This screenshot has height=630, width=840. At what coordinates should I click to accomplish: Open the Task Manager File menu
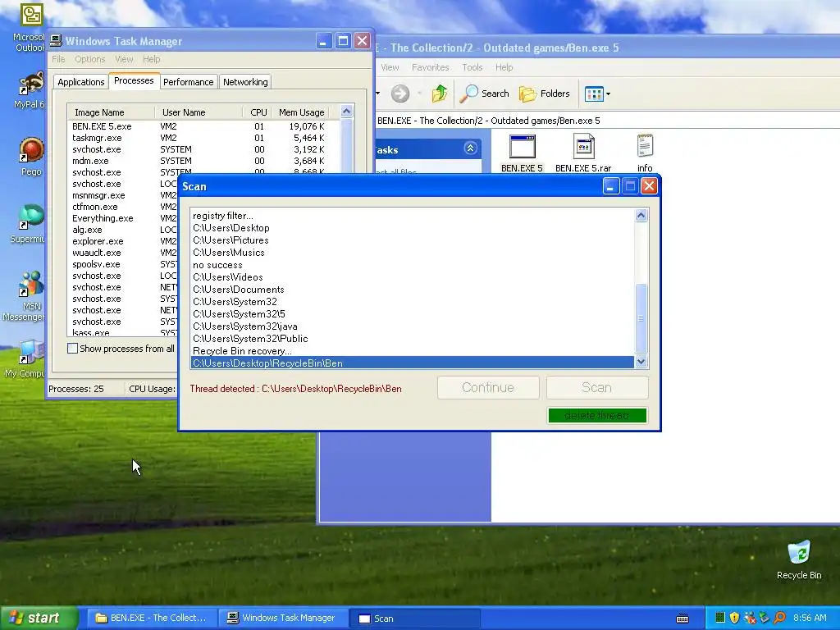(x=58, y=59)
